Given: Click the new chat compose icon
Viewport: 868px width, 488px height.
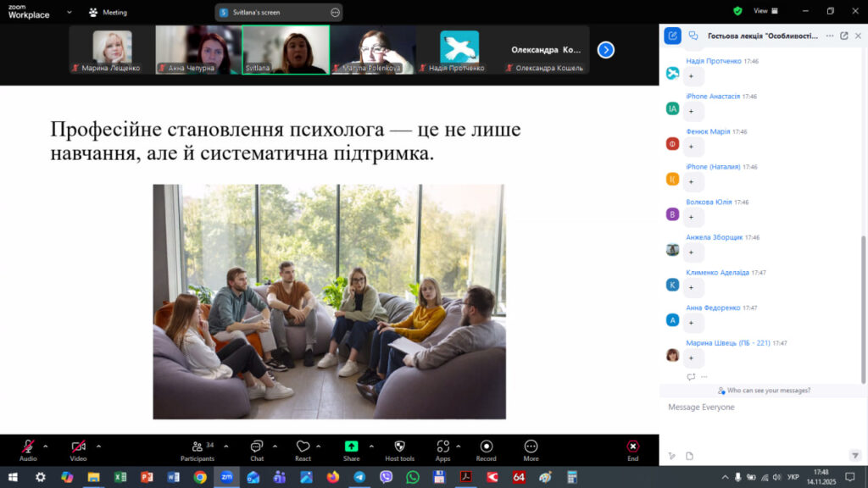Looking at the screenshot, I should tap(672, 36).
